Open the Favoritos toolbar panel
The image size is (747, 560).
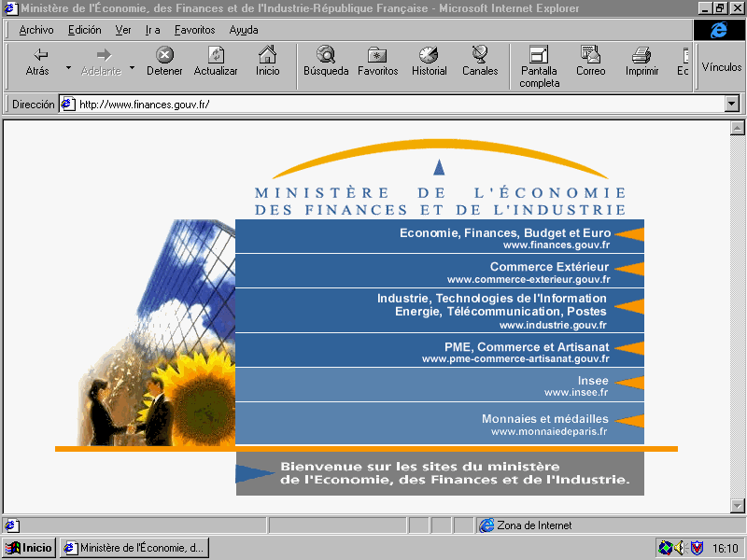pos(378,62)
